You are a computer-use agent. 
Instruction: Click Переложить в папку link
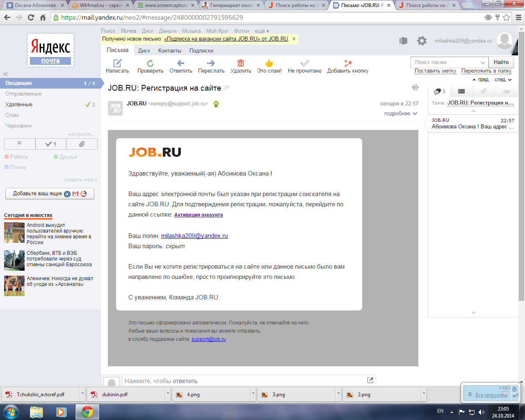coord(486,71)
